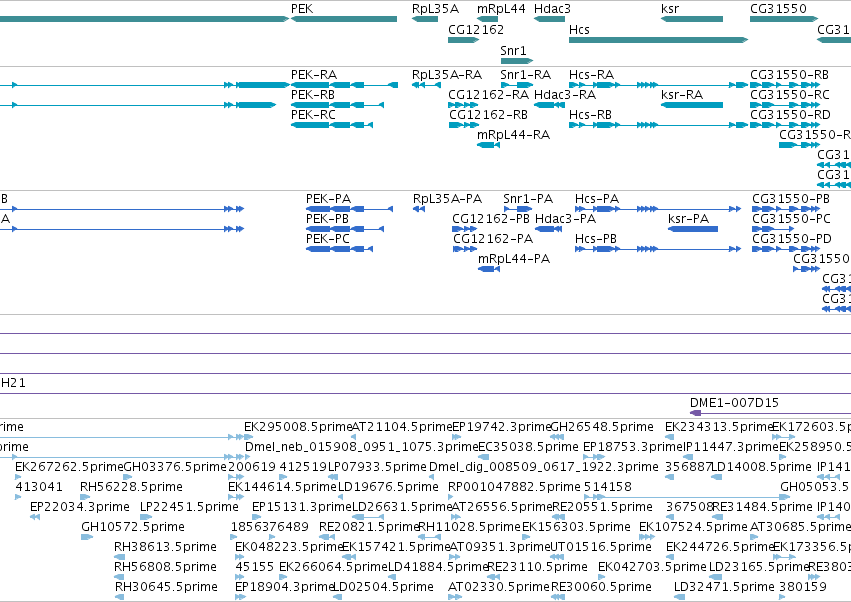Click EST LD02504.5prime
Viewport: 851px width, 602px height.
338,598
